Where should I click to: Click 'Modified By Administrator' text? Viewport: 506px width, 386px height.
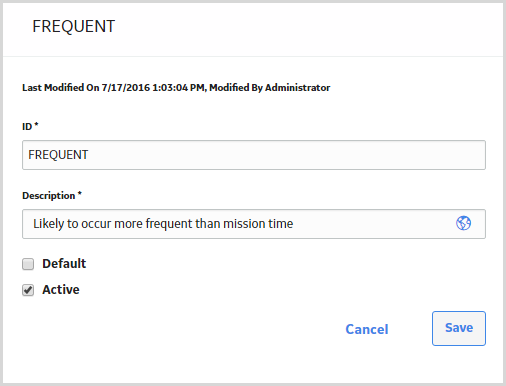(270, 88)
